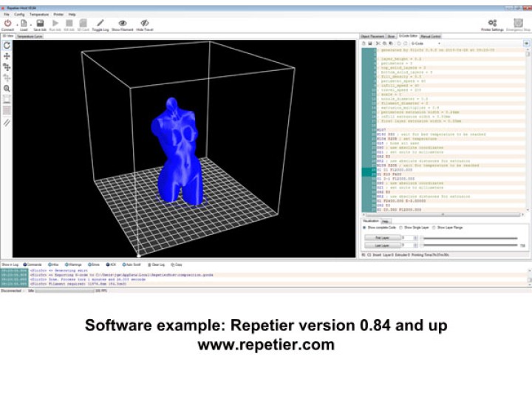Open the Config menu
The width and height of the screenshot is (532, 399).
(19, 14)
